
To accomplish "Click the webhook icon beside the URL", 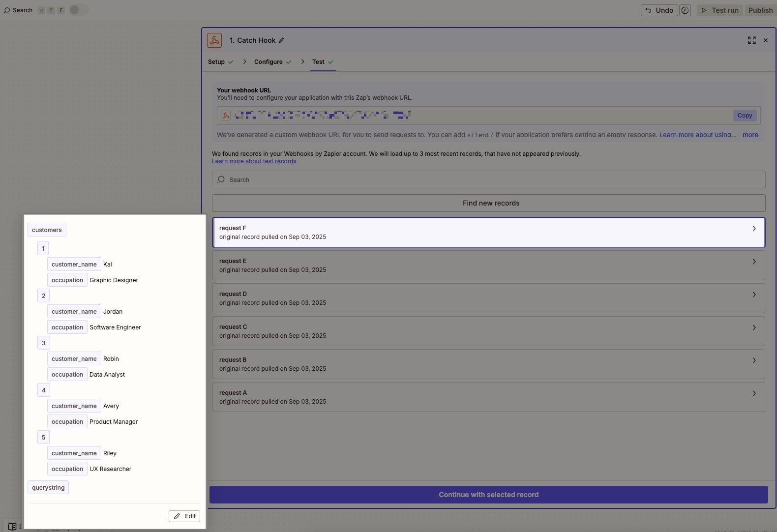I will pos(226,116).
